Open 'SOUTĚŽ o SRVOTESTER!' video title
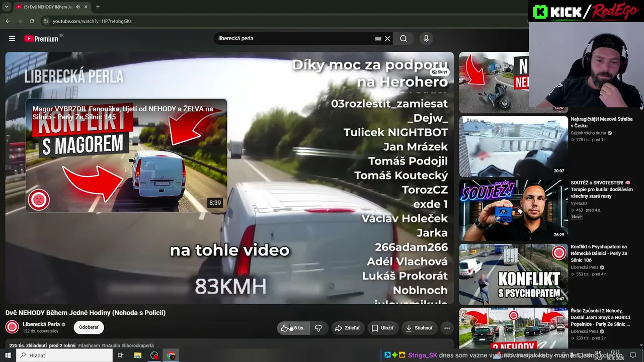Image resolution: width=644 pixels, height=362 pixels. pyautogui.click(x=602, y=190)
